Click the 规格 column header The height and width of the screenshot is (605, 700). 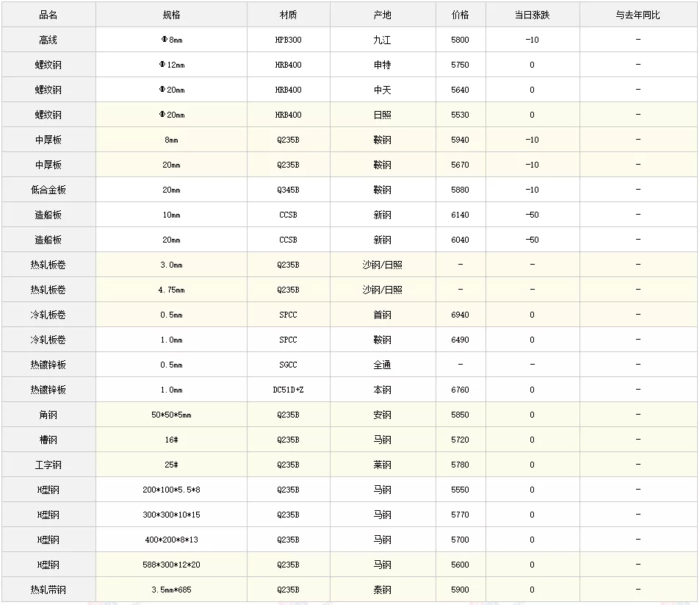(171, 15)
